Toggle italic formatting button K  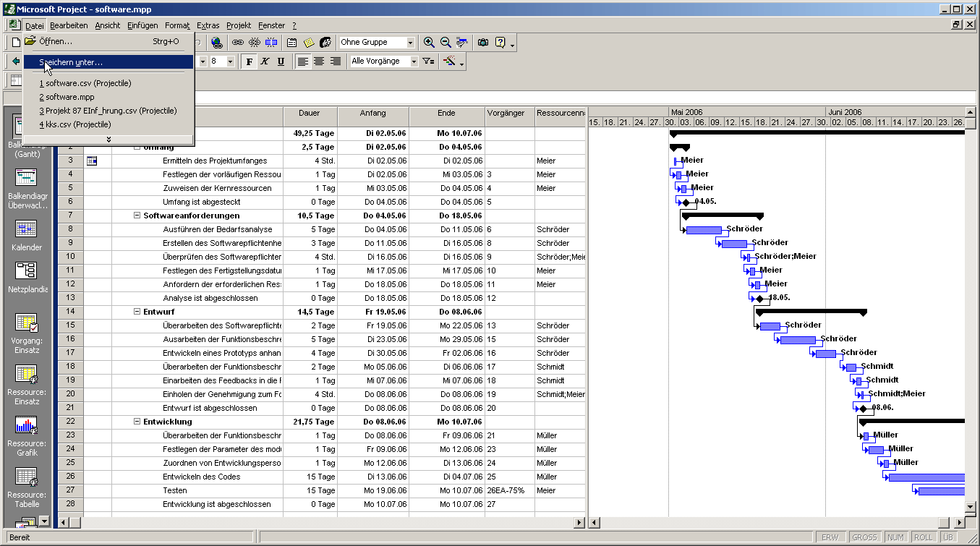point(265,61)
